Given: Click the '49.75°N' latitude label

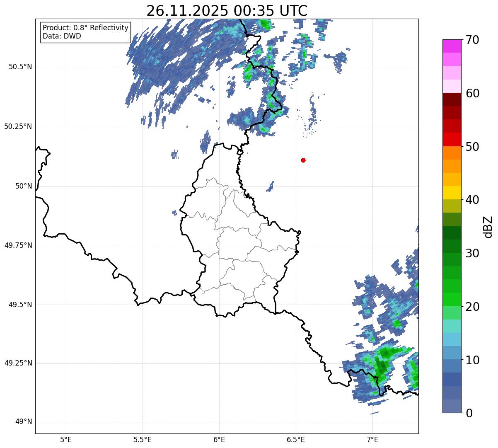Looking at the screenshot, I should click(18, 245).
